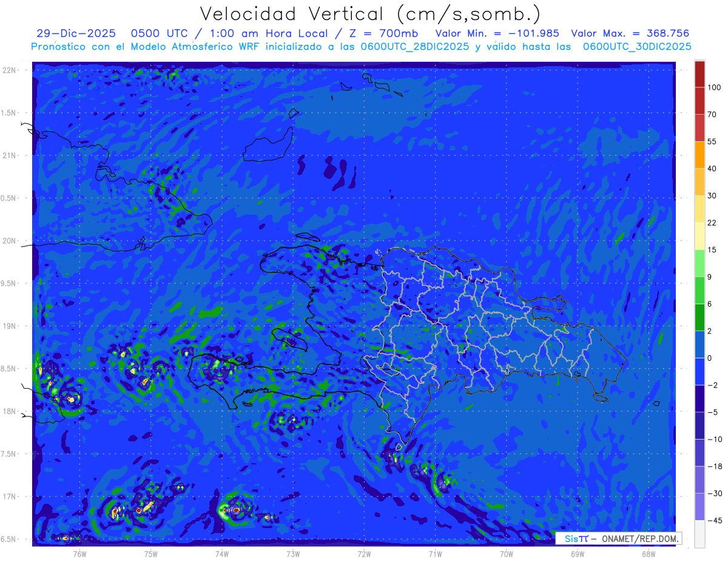
Task: Click the '68W' longitude label
Action: click(x=649, y=554)
